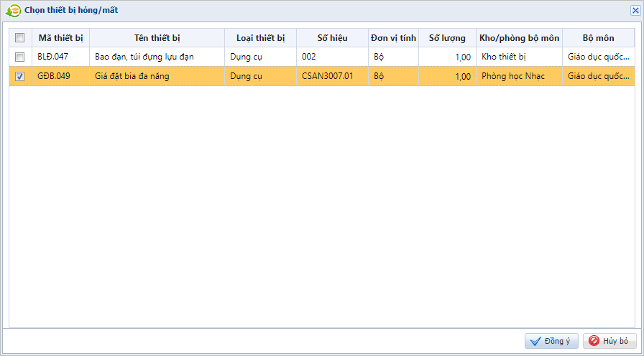Click 'Giáo dục quốc...' in BLĐ.047 row
Viewport: 644px width, 356px height.
click(599, 57)
